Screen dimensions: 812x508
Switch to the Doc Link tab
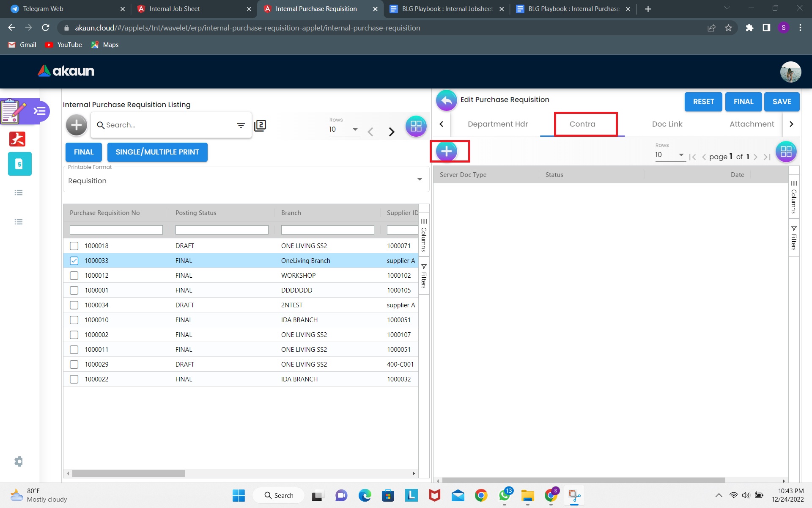(667, 124)
